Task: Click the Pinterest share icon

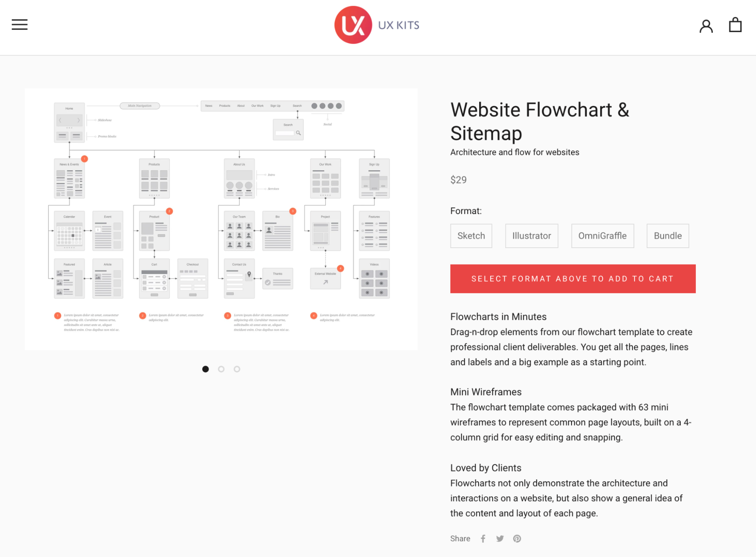Action: [x=517, y=538]
